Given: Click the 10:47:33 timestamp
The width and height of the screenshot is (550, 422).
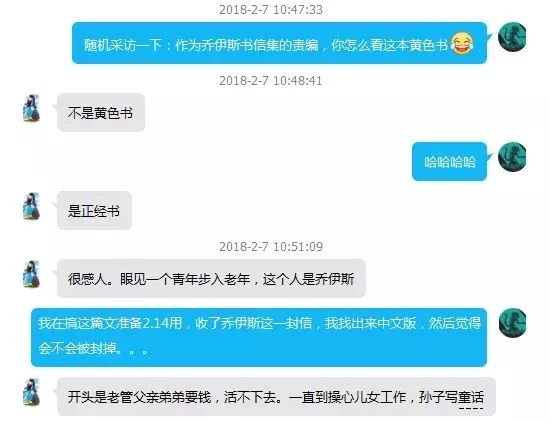Looking at the screenshot, I should [x=271, y=9].
